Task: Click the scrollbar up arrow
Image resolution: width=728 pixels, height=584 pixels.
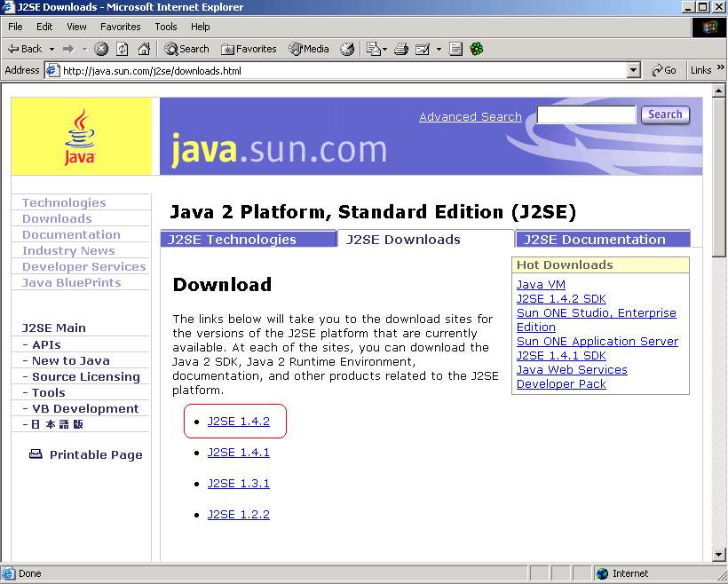Action: [x=719, y=91]
